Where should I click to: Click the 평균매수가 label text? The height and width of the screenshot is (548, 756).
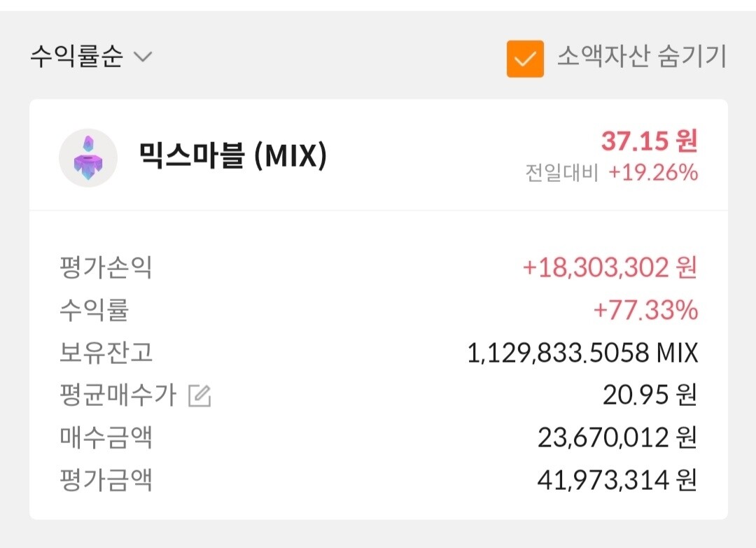pyautogui.click(x=118, y=396)
